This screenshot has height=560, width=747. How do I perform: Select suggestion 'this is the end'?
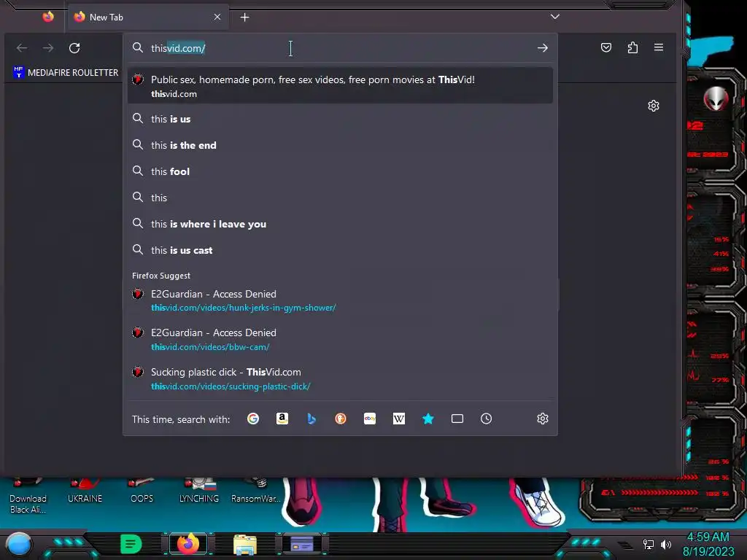pyautogui.click(x=340, y=145)
